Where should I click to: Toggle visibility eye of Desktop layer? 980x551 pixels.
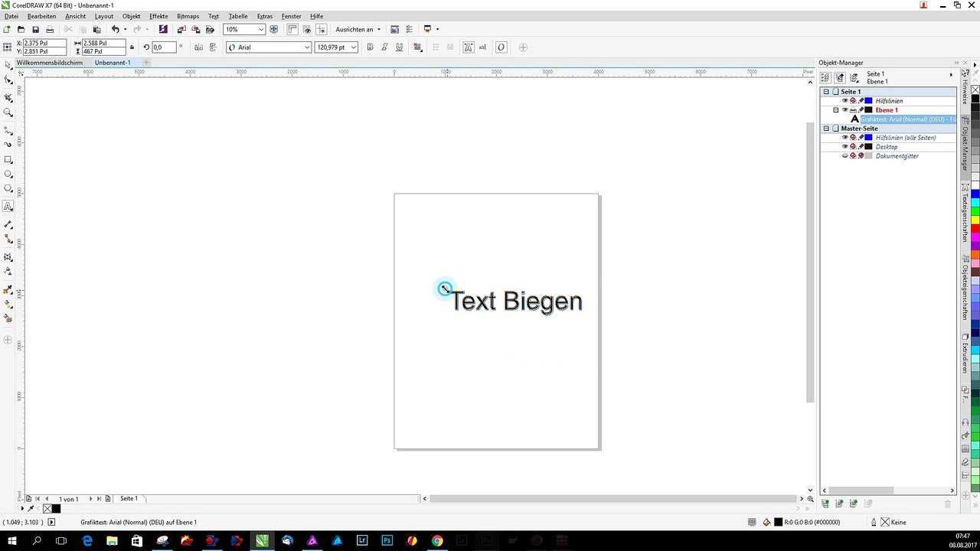pyautogui.click(x=845, y=146)
